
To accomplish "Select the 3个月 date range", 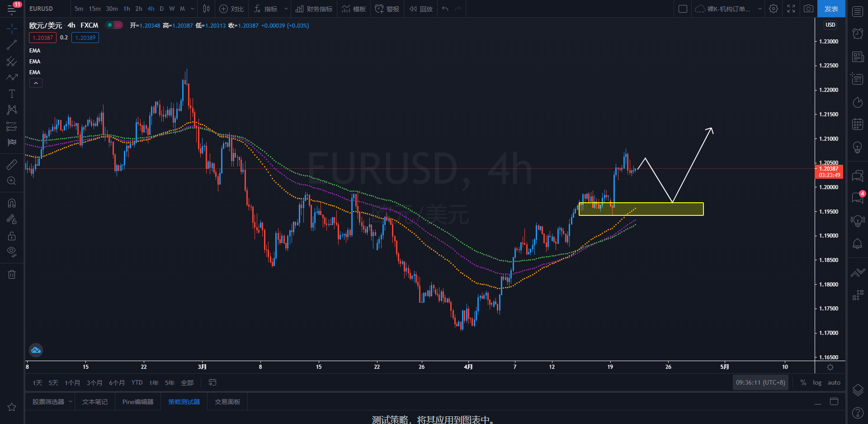I will 94,383.
